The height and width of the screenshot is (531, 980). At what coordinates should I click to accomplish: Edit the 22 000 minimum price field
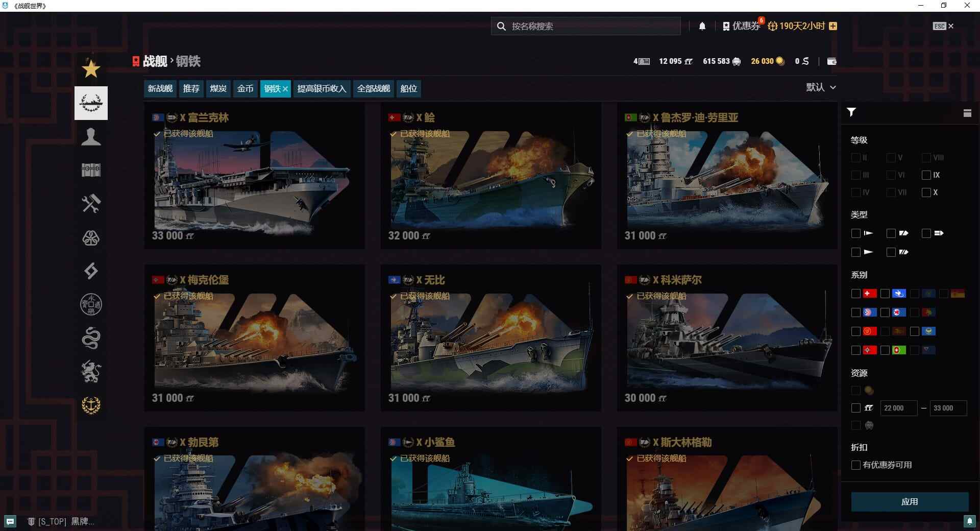(899, 408)
